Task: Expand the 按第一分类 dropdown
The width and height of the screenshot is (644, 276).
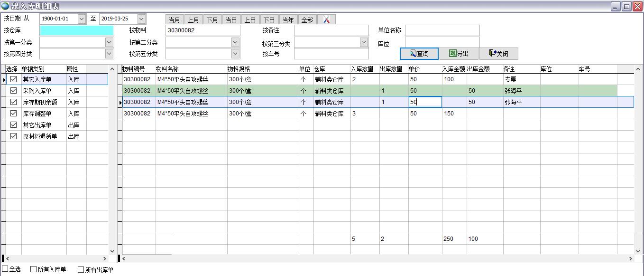Action: coord(109,42)
